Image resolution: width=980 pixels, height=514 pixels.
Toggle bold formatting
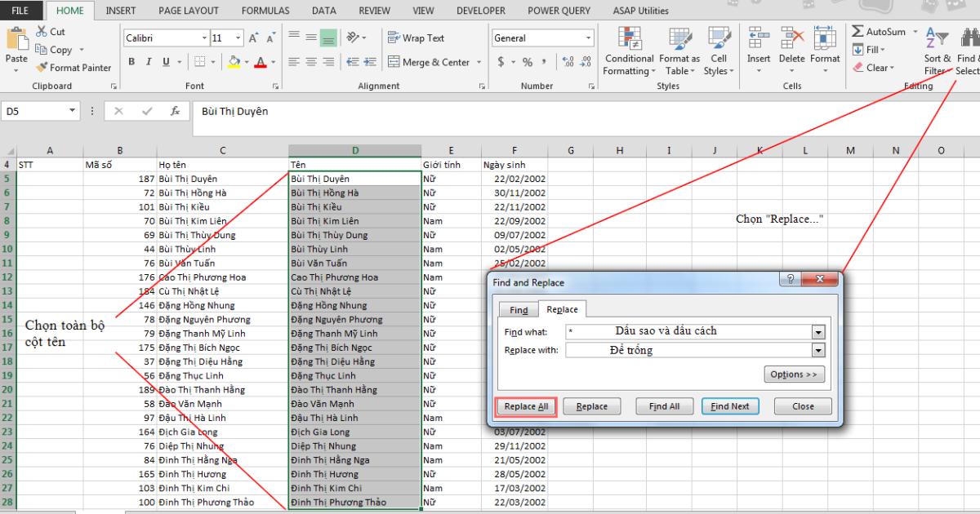pyautogui.click(x=131, y=61)
